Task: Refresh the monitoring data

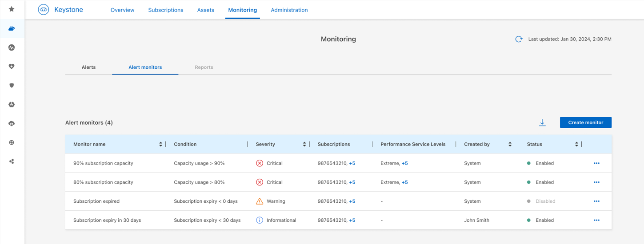Action: [519, 39]
